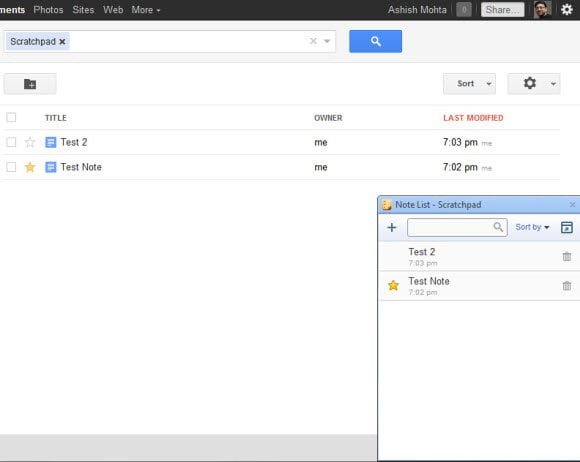Open the Test Note document icon
Viewport: 580px width, 462px height.
click(x=51, y=167)
